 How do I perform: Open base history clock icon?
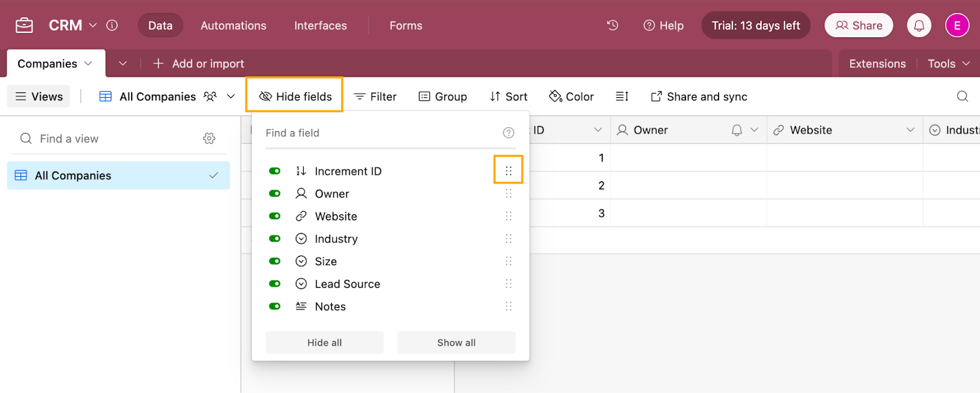coord(612,25)
